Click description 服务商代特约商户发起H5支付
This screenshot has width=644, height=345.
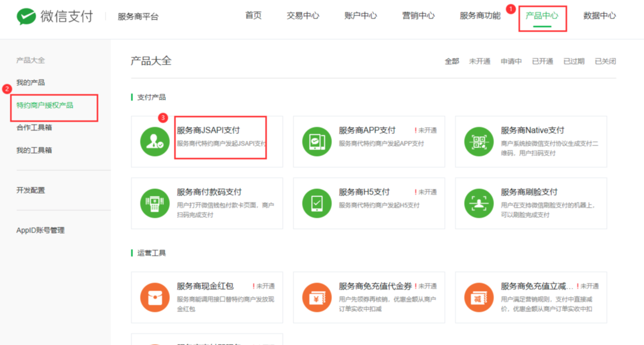click(379, 205)
